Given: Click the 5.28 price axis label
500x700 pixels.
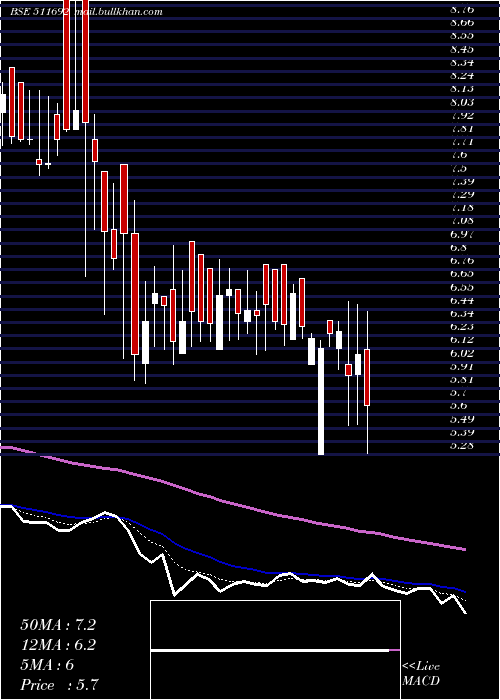Looking at the screenshot, I should 462,446.
